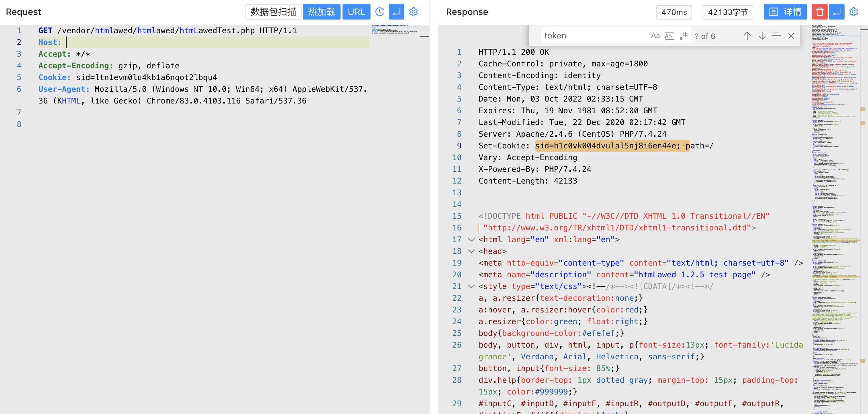The width and height of the screenshot is (868, 414).
Task: Open Response panel settings gear
Action: [x=853, y=12]
